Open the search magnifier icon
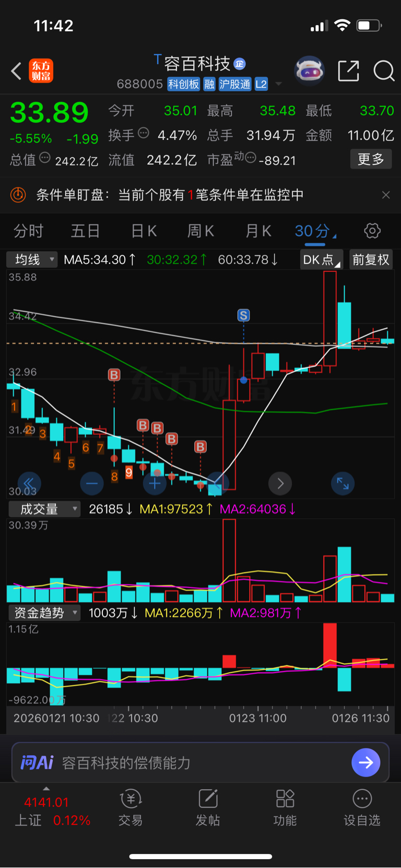 tap(384, 70)
